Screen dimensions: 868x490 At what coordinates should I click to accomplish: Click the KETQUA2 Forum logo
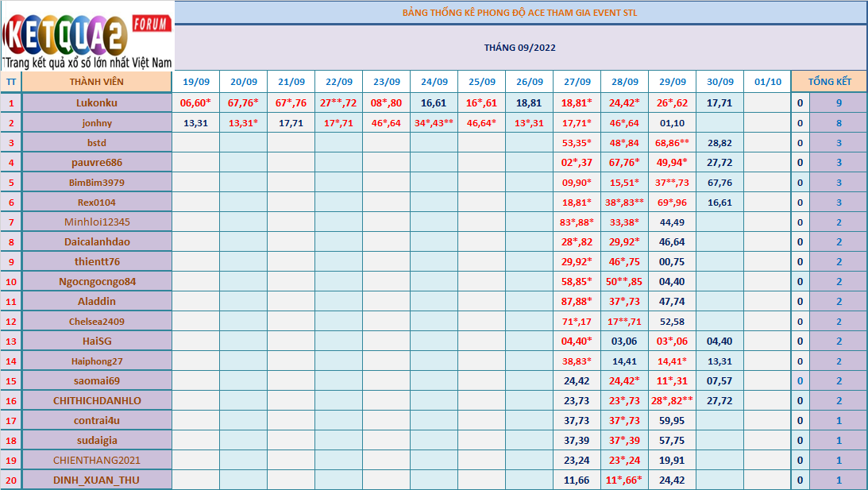(x=87, y=36)
